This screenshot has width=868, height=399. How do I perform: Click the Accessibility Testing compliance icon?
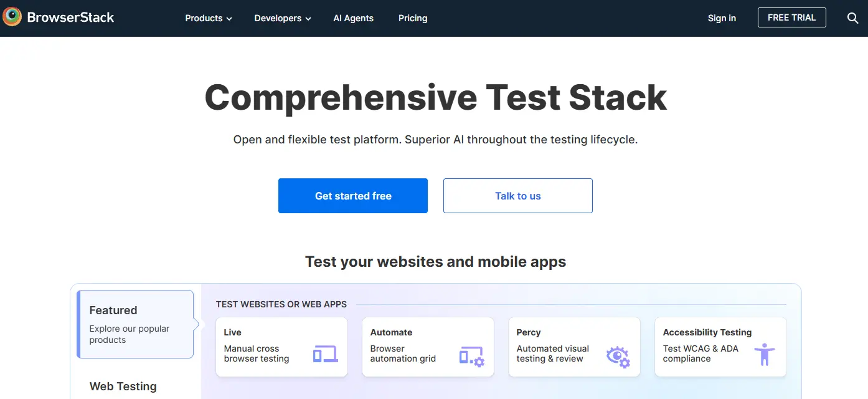764,353
